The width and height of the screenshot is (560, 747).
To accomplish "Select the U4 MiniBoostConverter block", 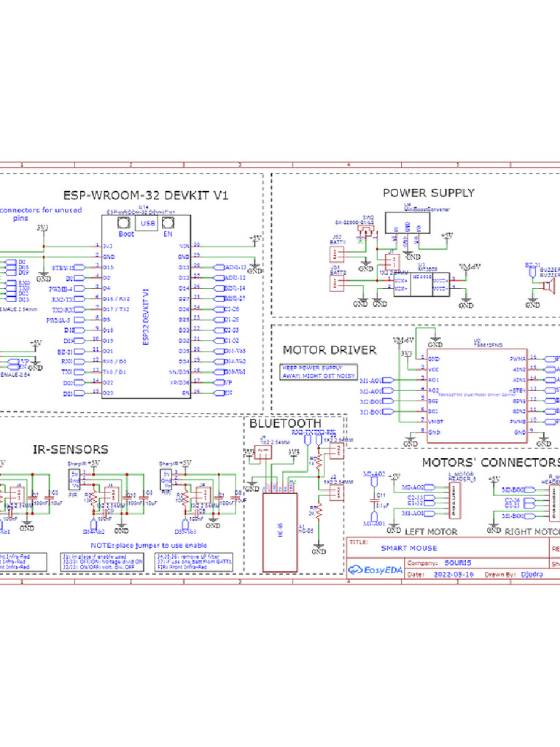I will pyautogui.click(x=407, y=223).
